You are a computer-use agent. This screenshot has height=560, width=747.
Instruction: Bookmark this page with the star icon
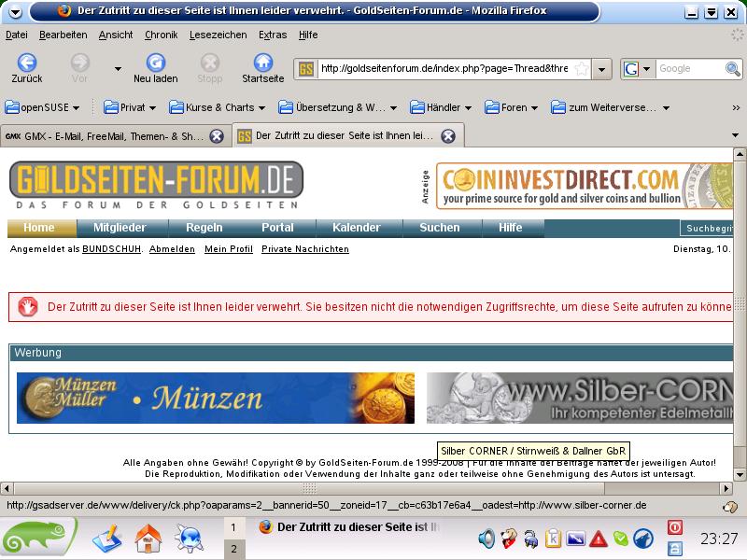click(581, 69)
